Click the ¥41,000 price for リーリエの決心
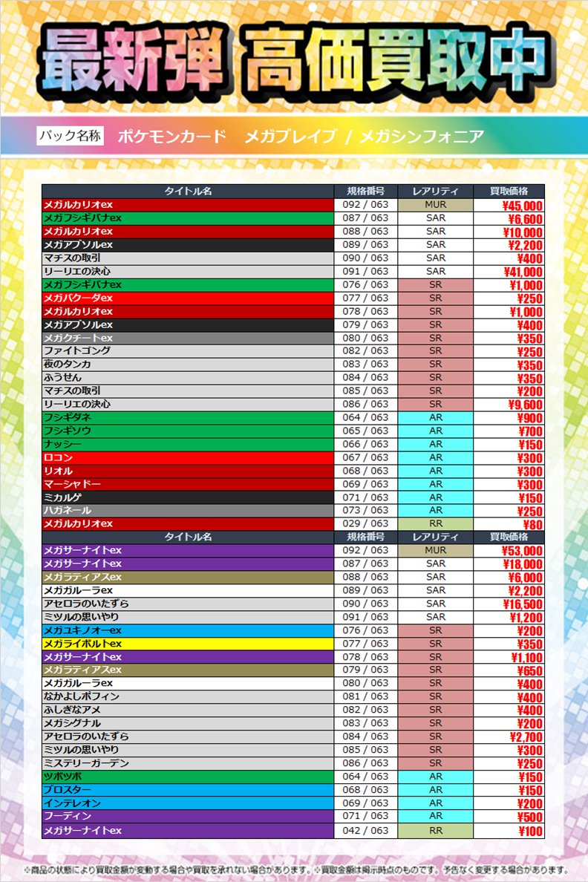The image size is (588, 882). point(509,272)
